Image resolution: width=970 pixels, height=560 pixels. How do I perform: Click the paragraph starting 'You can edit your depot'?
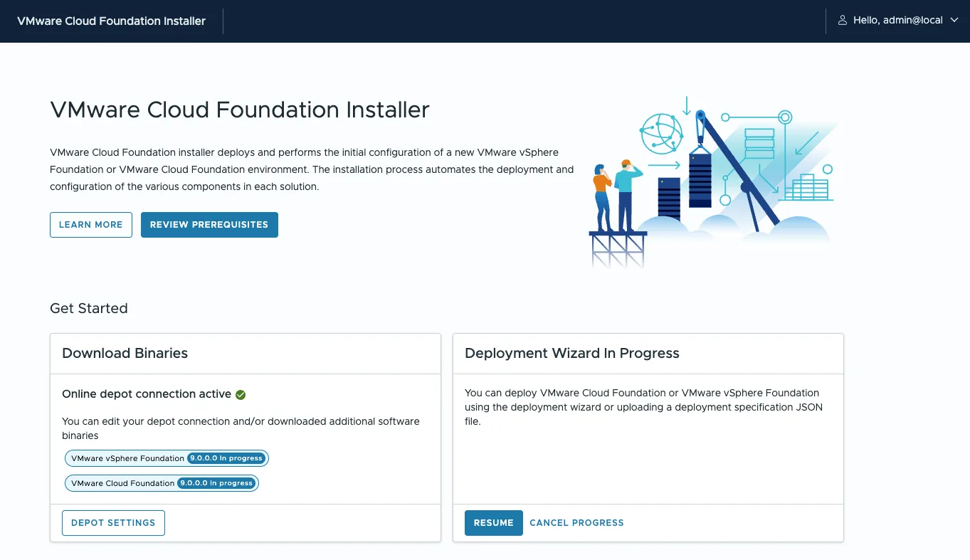coord(241,428)
